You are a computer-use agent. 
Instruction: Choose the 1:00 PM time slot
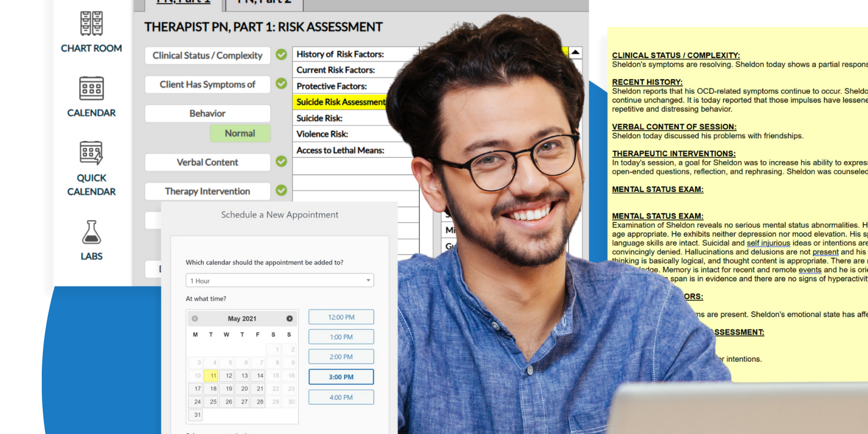coord(341,337)
